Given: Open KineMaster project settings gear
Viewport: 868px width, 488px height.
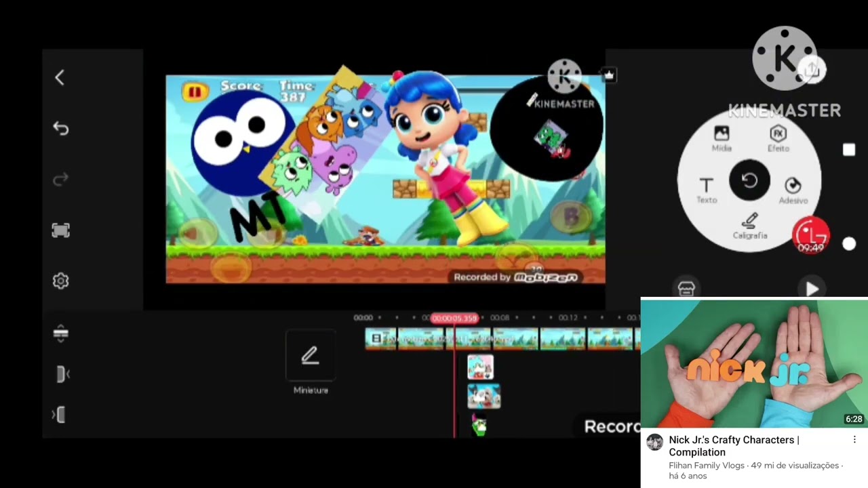Looking at the screenshot, I should 61,281.
